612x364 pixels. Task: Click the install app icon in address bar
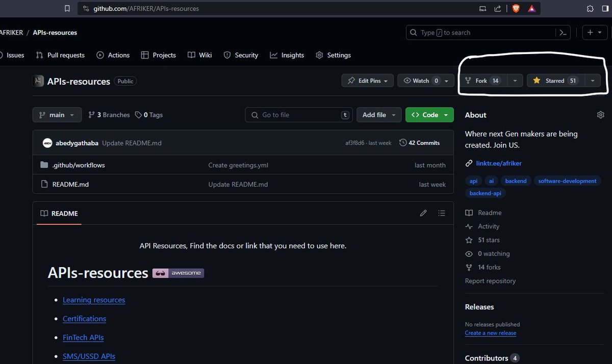pyautogui.click(x=483, y=9)
